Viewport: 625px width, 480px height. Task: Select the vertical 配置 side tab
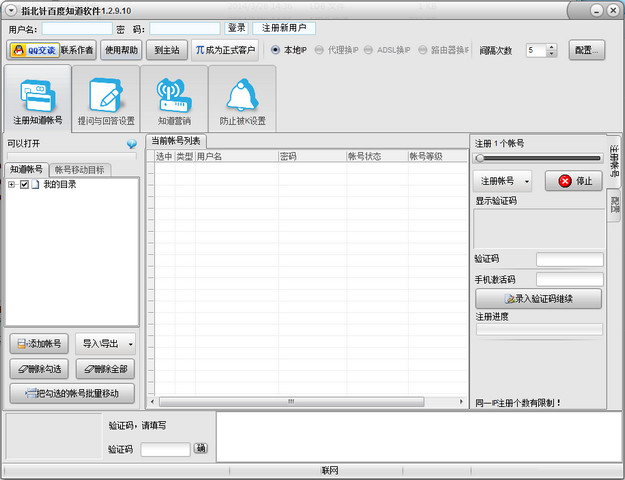[x=614, y=205]
